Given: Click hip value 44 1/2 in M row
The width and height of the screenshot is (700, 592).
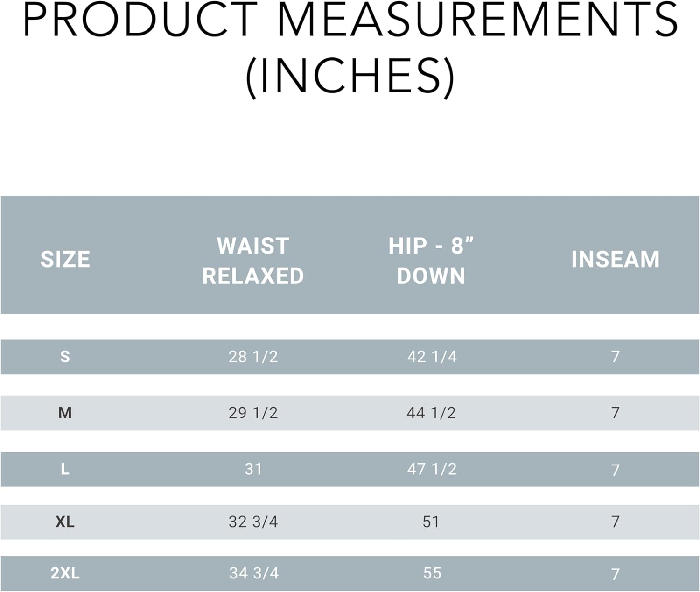Looking at the screenshot, I should (x=431, y=413).
